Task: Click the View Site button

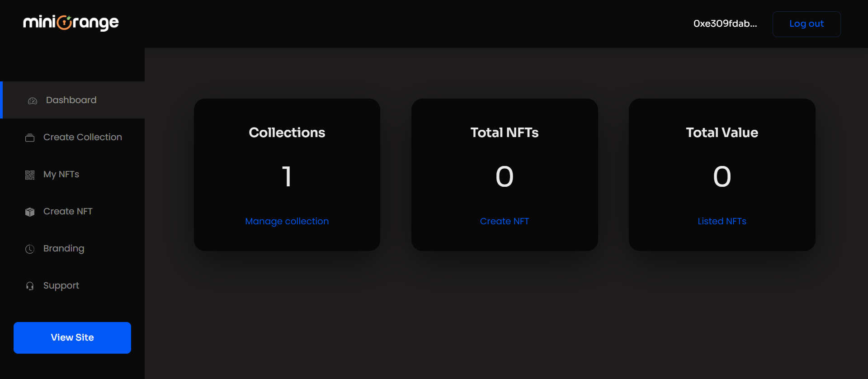Action: [72, 338]
